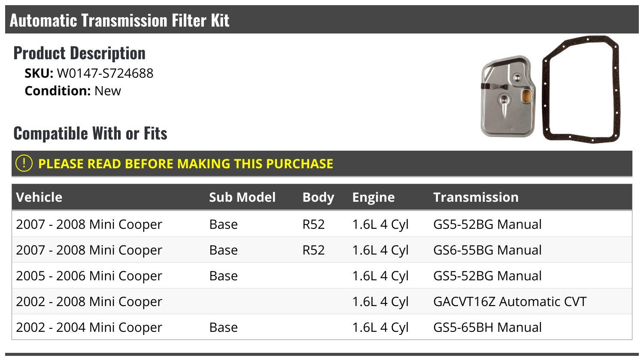This screenshot has height=361, width=644.
Task: Click the pan gasket product image
Action: click(581, 89)
